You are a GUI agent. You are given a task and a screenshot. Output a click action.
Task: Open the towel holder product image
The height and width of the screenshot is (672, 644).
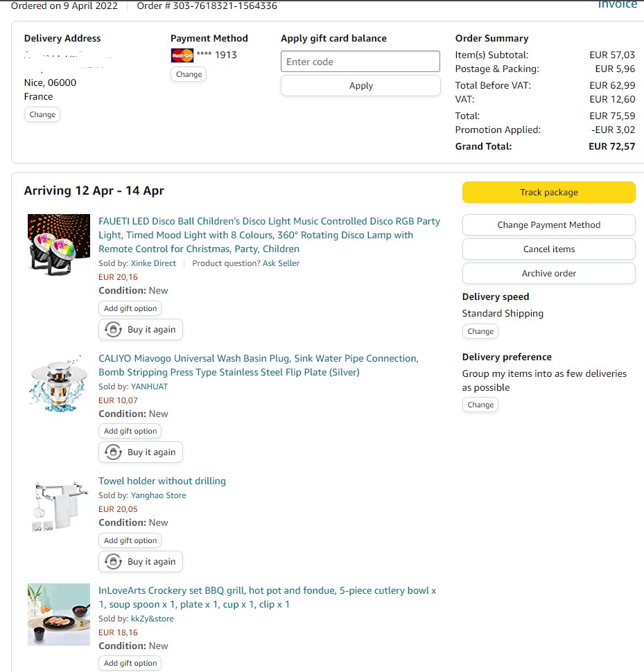point(59,507)
